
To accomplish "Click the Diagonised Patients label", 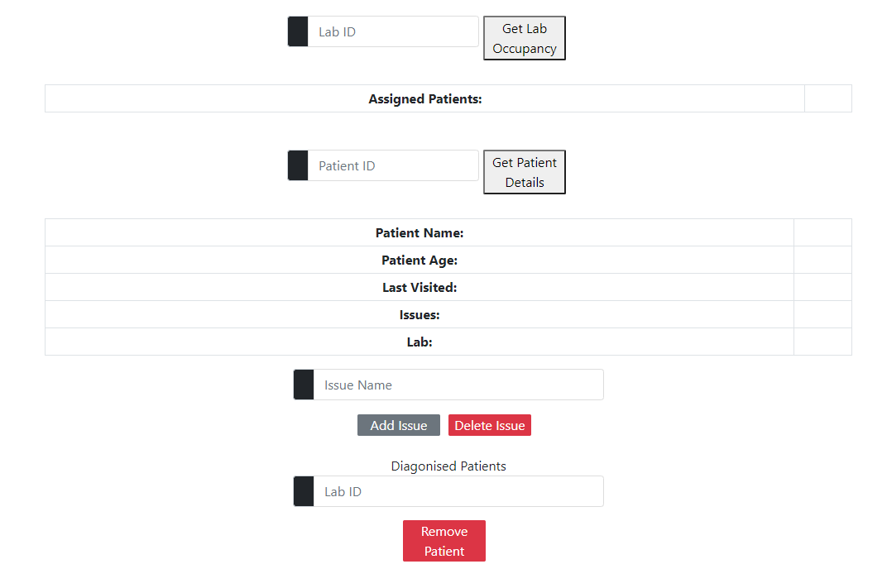I will pos(448,466).
